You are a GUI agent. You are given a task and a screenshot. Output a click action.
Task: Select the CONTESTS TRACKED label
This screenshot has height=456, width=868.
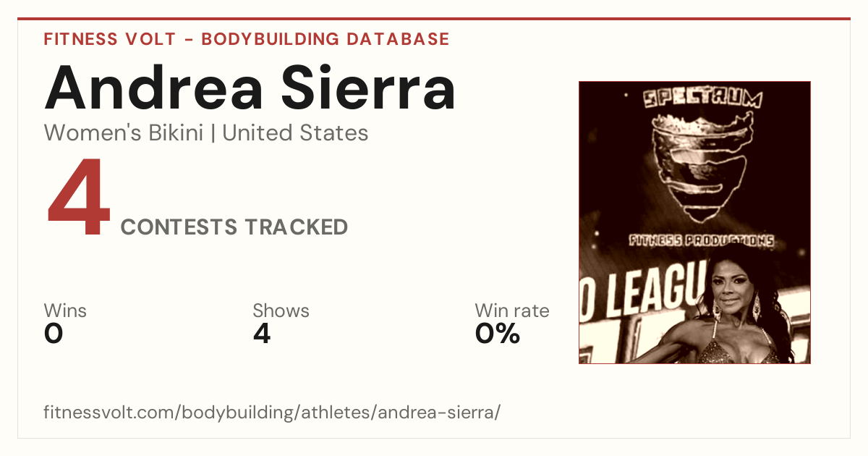pos(234,227)
